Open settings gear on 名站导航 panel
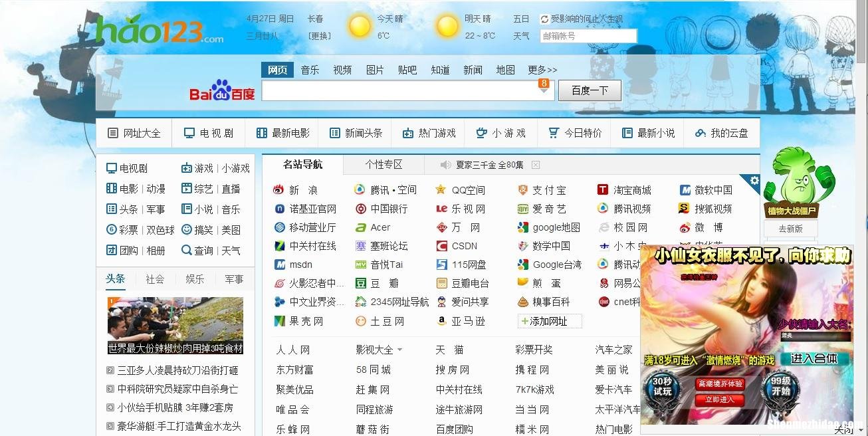This screenshot has height=436, width=868. click(x=754, y=180)
